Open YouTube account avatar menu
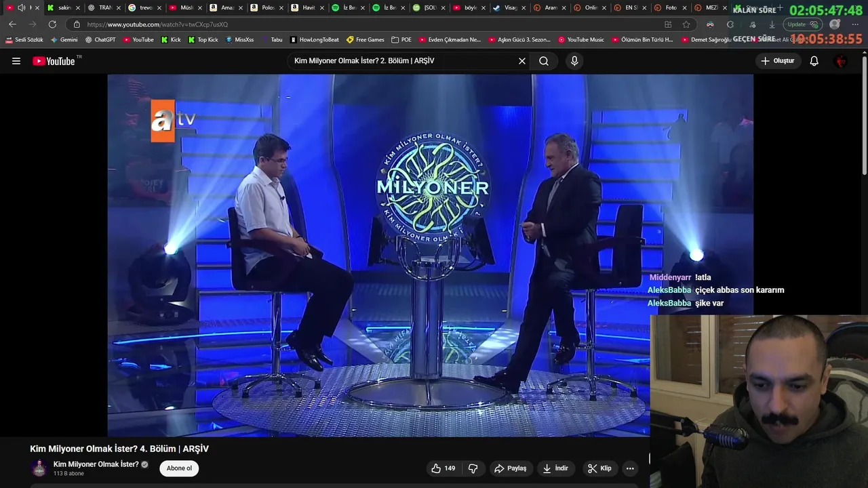The width and height of the screenshot is (868, 488). (x=841, y=61)
